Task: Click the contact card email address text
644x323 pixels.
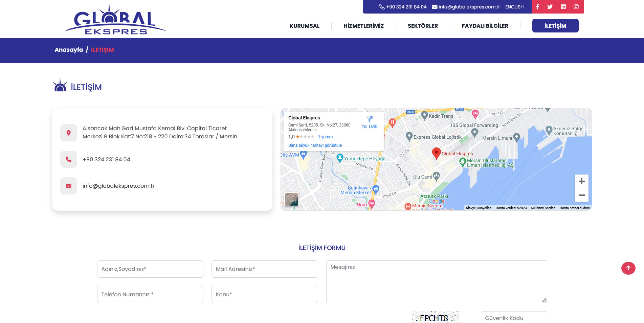Action: pos(118,186)
